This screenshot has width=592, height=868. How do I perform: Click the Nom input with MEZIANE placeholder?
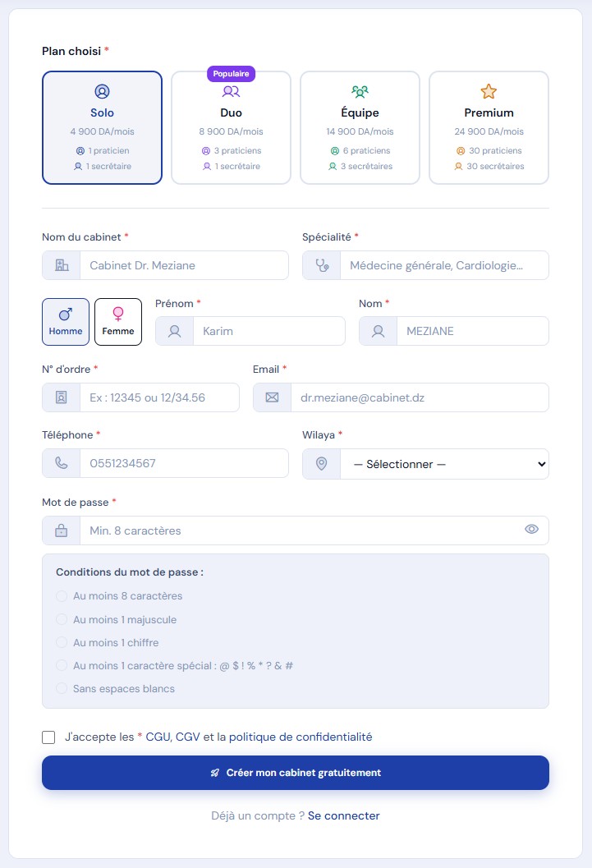472,331
